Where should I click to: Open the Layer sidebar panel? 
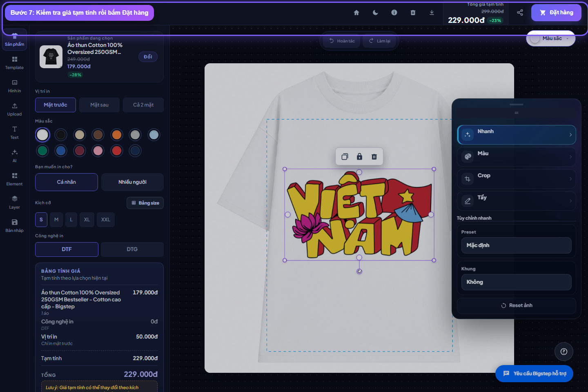click(15, 203)
